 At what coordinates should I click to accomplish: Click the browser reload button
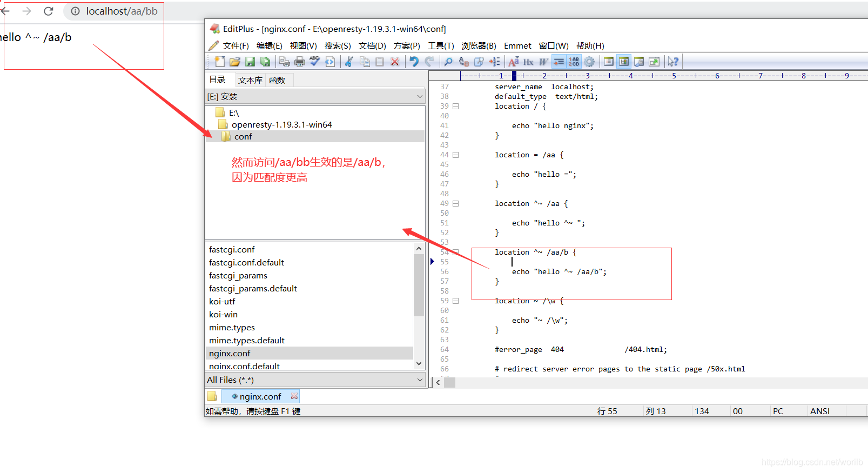tap(48, 11)
